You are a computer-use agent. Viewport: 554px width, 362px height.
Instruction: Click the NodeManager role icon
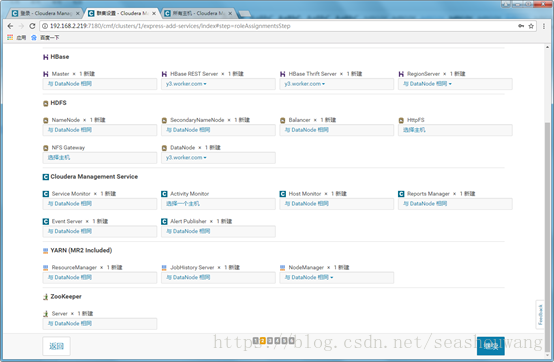pos(282,268)
